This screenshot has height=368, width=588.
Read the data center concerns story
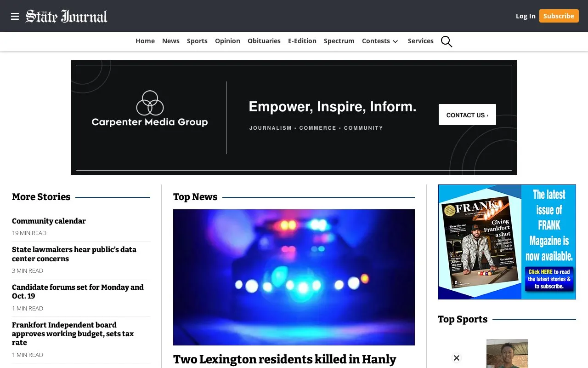click(x=74, y=254)
